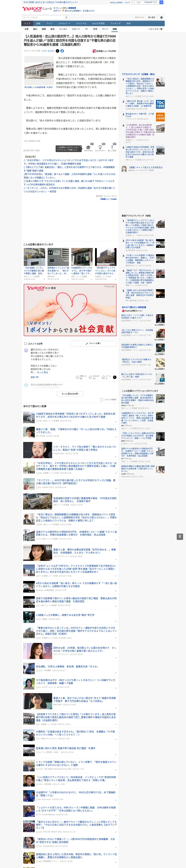Viewport: 186px width, 868px height.
Task: Open the ミヤテレ 交通情報 thumbnail for ranking item 3
Action: click(160, 117)
